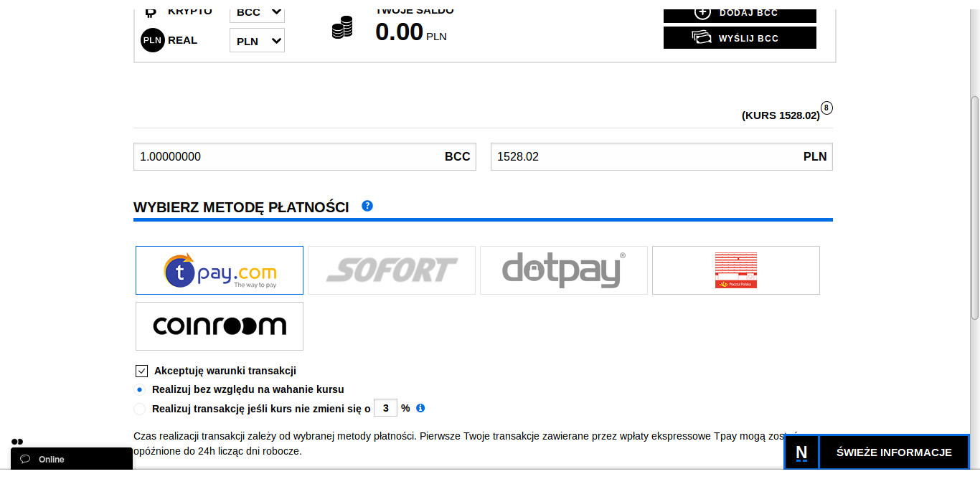Click the BCC amount input field
980x479 pixels.
pos(304,156)
